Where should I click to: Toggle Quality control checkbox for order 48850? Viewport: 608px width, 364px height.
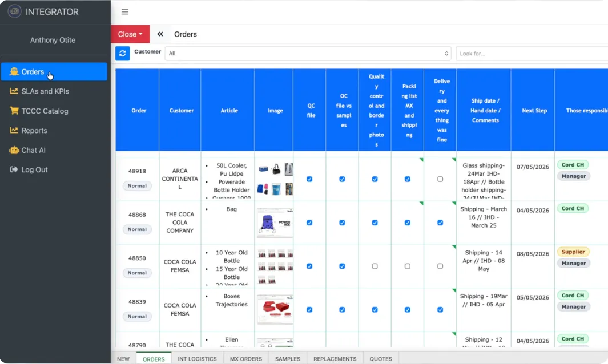point(375,266)
